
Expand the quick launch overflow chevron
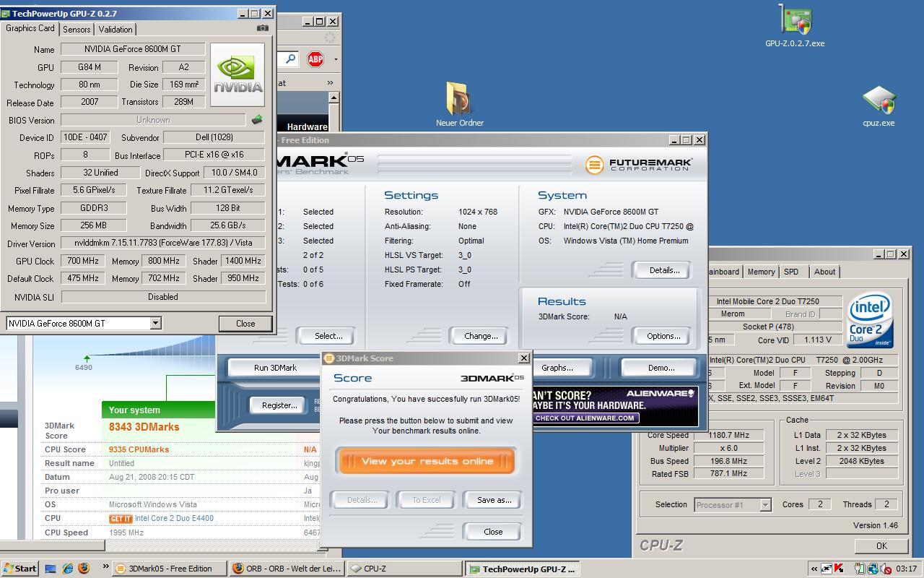(x=105, y=566)
